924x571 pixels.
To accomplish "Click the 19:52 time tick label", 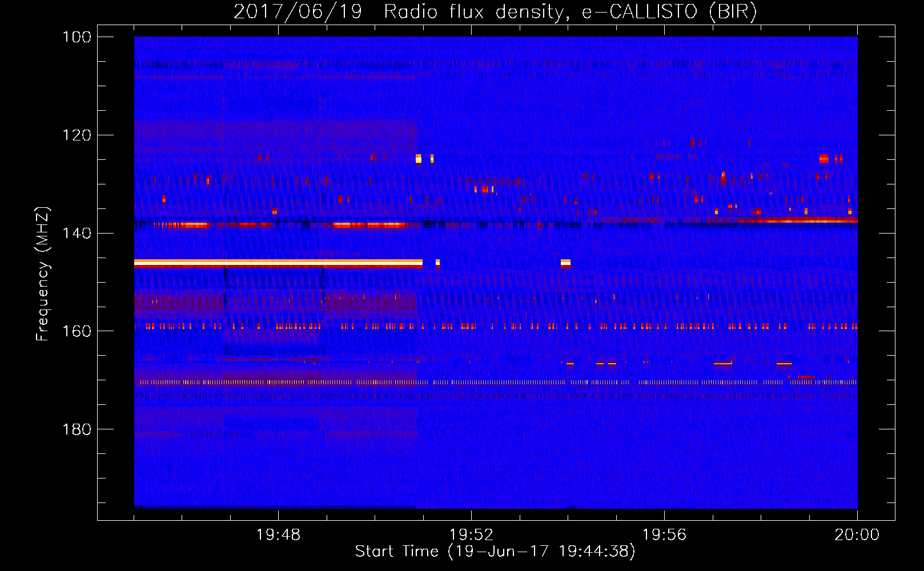I will point(471,535).
